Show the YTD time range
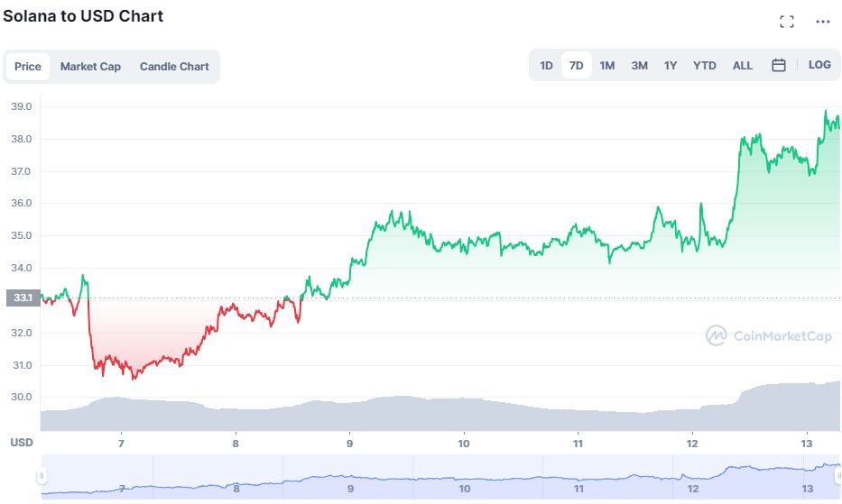The image size is (842, 504). (x=704, y=66)
